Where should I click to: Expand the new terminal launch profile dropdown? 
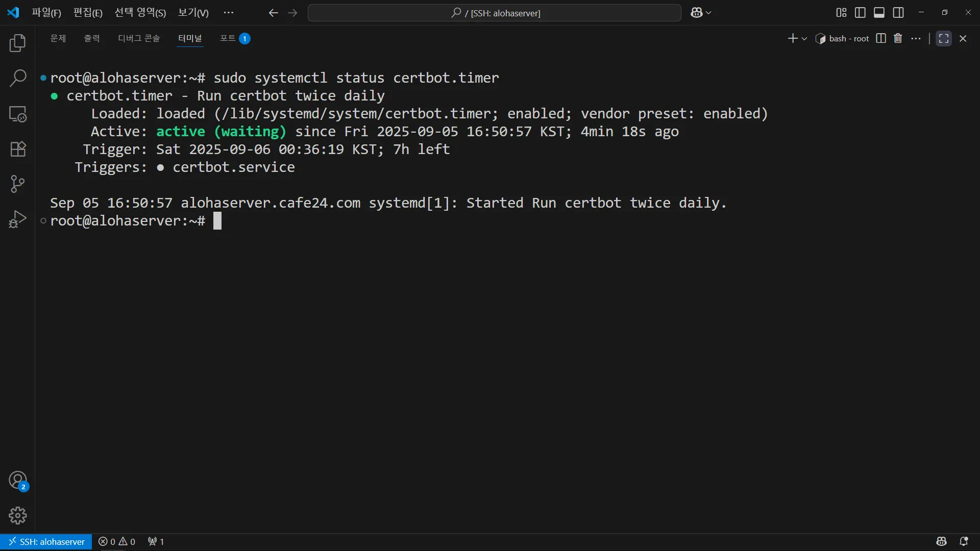coord(804,39)
